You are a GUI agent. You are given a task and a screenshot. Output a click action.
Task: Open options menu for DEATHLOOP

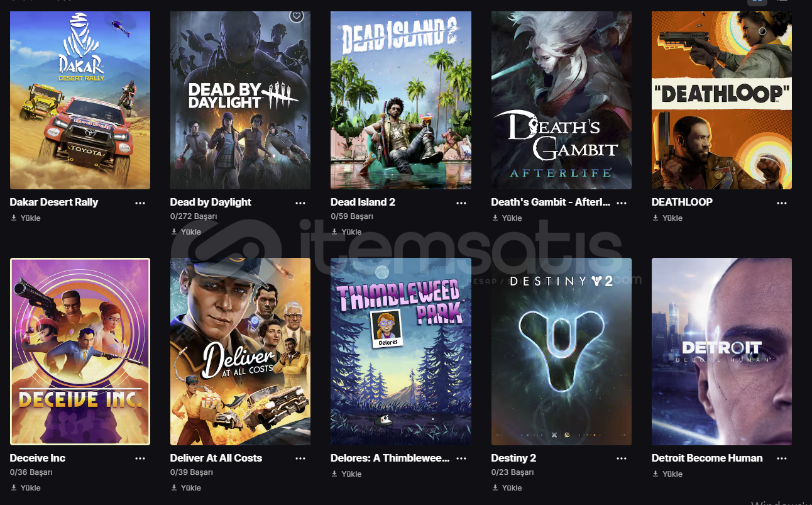(x=782, y=203)
